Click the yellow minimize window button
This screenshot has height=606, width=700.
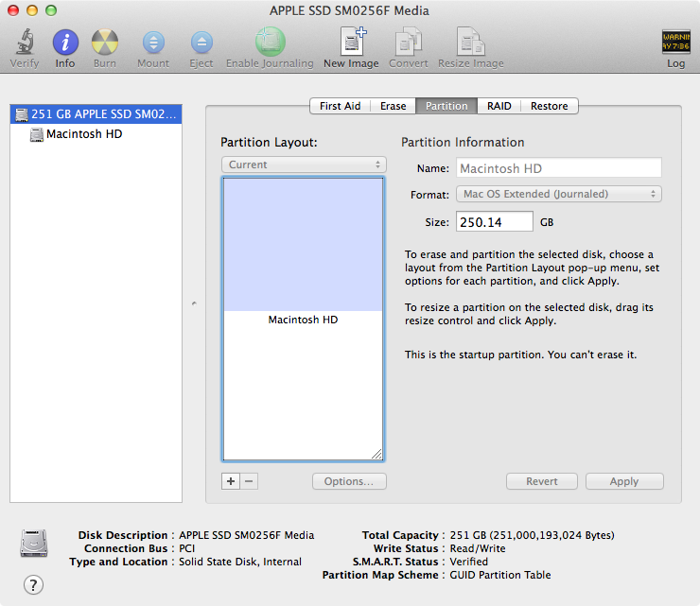32,10
